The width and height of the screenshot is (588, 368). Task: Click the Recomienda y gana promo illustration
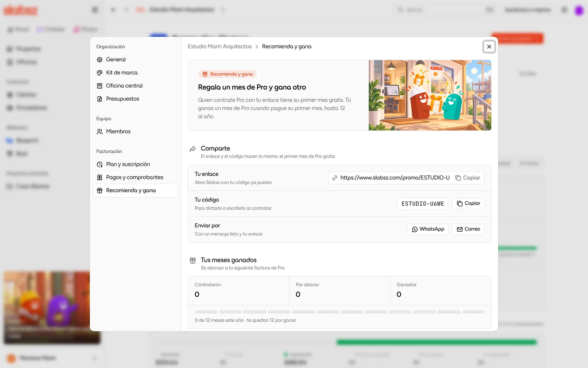click(x=430, y=95)
